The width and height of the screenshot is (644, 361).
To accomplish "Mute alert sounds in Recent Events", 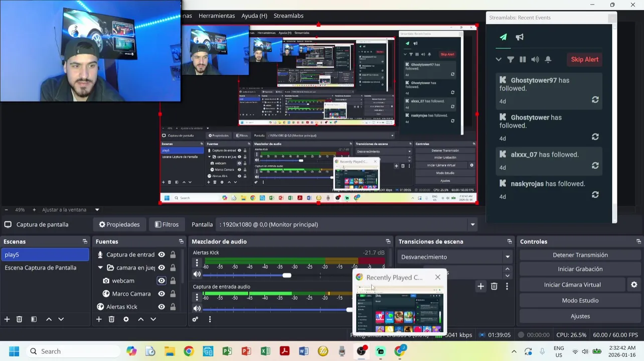I will click(x=535, y=59).
